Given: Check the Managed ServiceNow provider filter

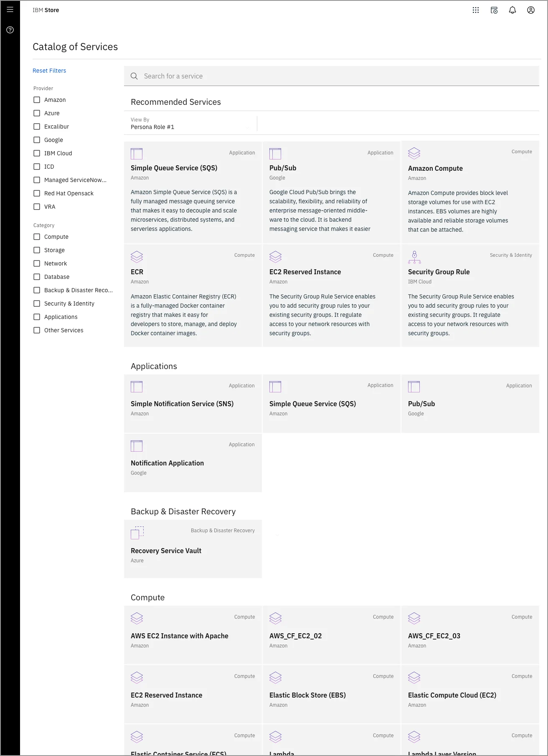Looking at the screenshot, I should [x=37, y=180].
